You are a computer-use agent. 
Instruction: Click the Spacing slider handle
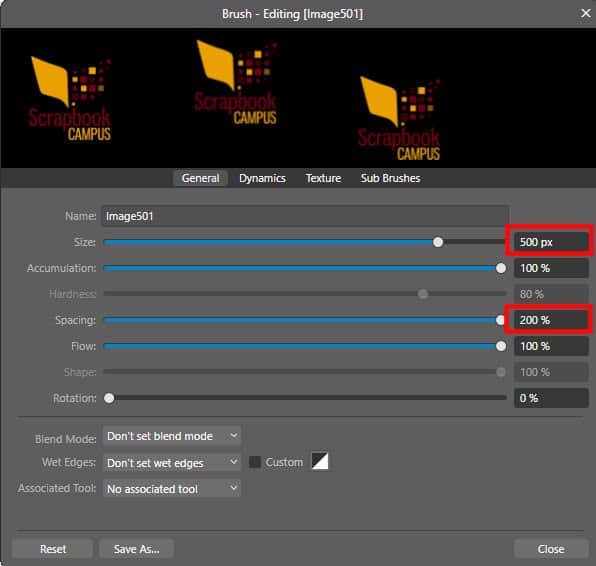tap(501, 320)
